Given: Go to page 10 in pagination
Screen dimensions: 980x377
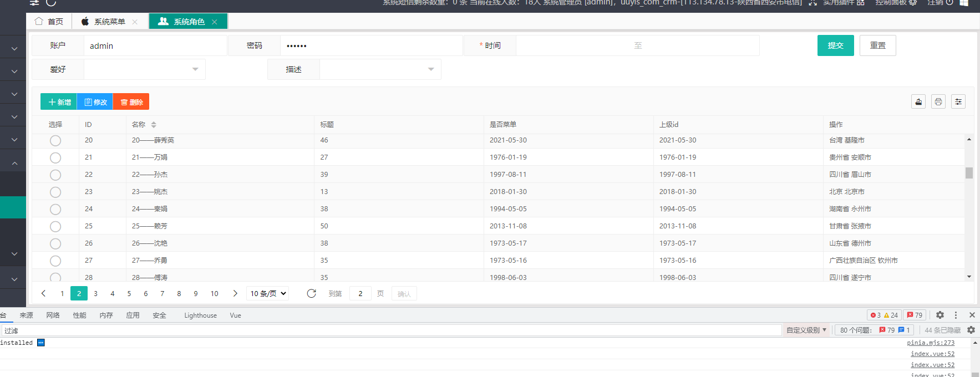Looking at the screenshot, I should tap(215, 293).
